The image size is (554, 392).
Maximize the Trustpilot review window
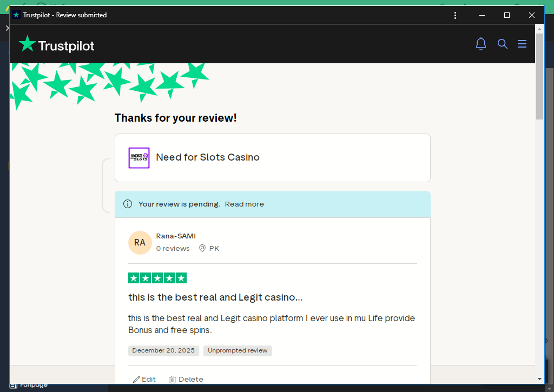click(x=506, y=15)
